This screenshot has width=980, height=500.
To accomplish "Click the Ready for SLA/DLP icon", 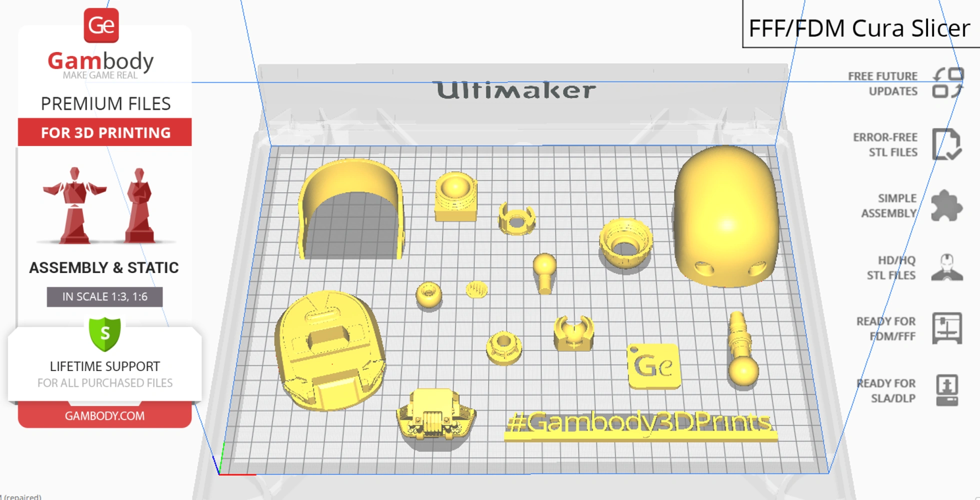I will pos(946,390).
